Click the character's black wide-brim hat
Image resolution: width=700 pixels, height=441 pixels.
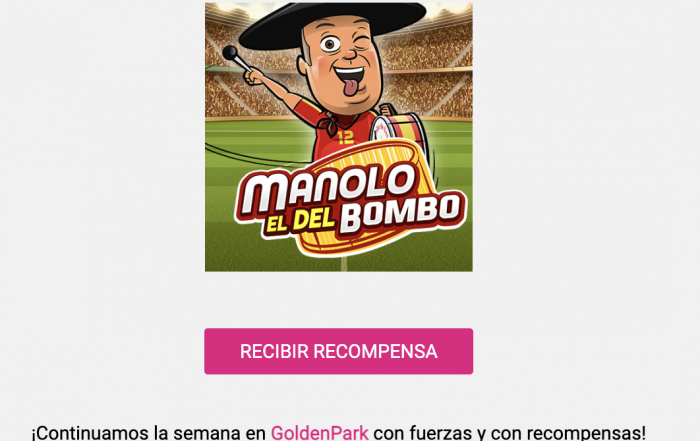333,23
